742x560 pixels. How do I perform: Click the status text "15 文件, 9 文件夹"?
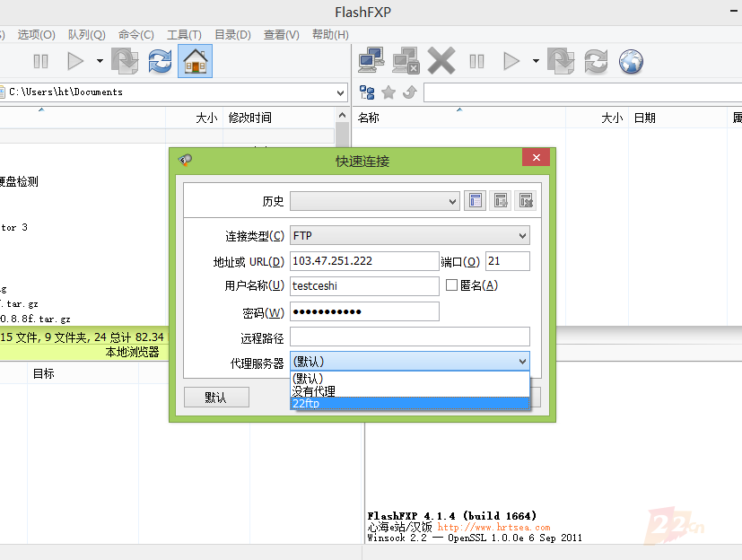tap(46, 337)
